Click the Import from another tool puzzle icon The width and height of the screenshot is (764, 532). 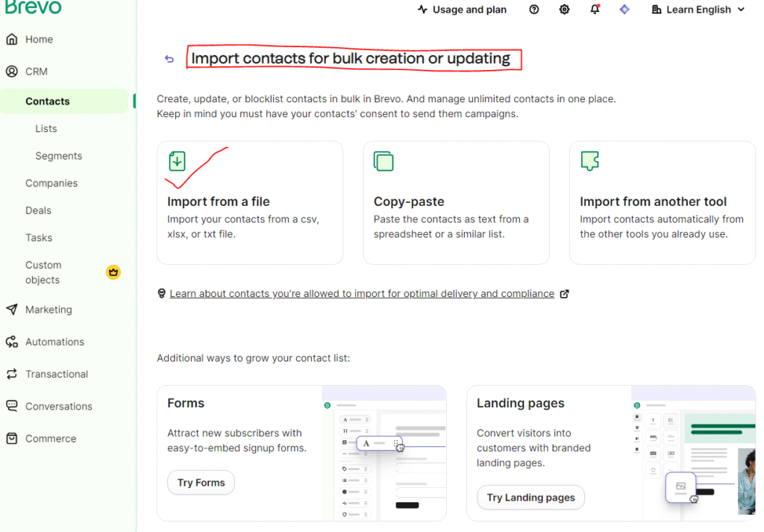(x=589, y=161)
